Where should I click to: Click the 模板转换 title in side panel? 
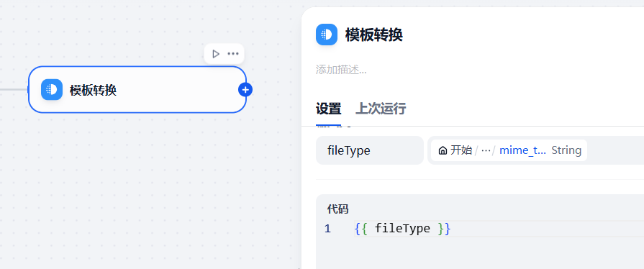coord(373,35)
